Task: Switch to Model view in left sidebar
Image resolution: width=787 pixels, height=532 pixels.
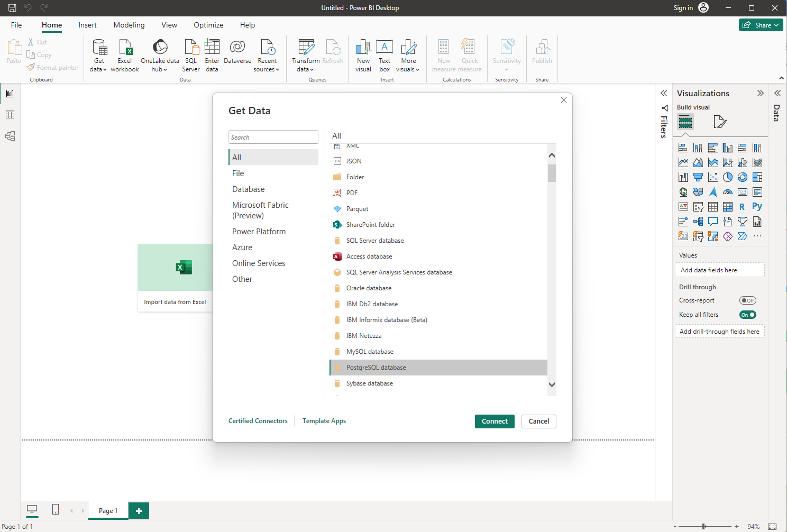Action: 10,136
